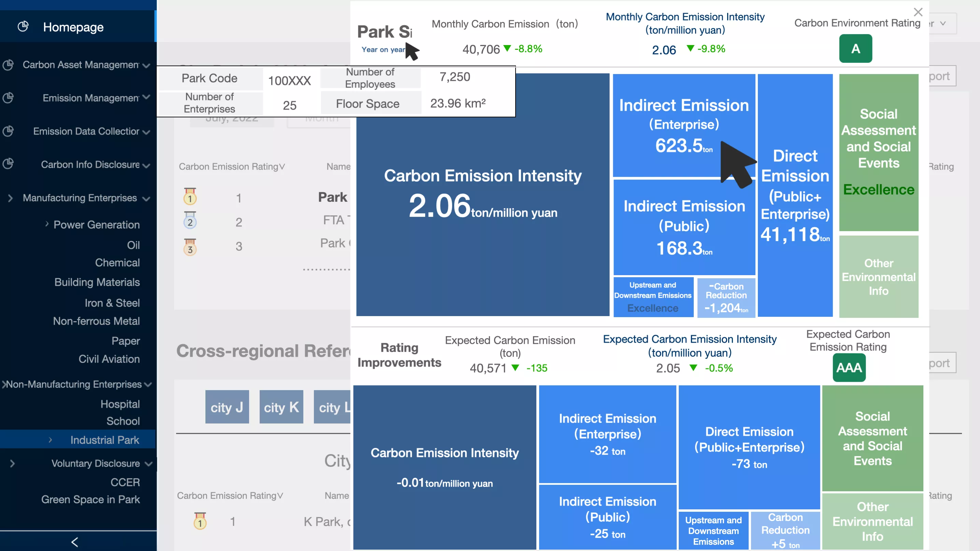Click the green A rating badge

pyautogui.click(x=855, y=48)
